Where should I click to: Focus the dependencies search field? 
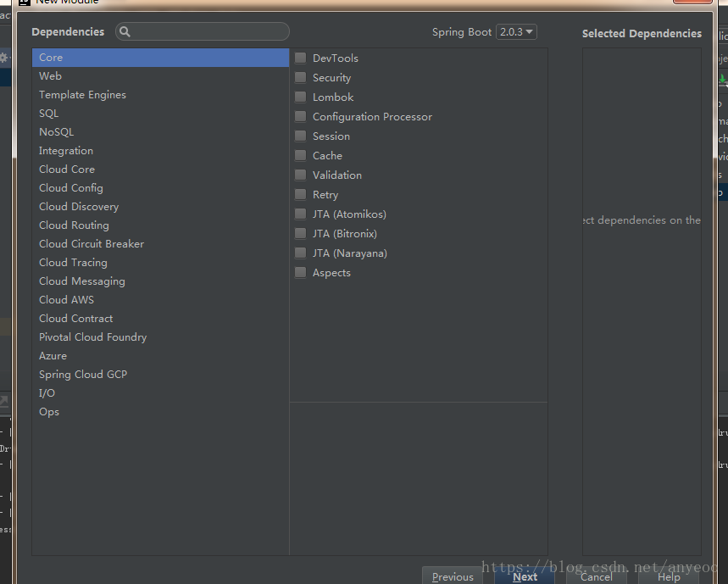(203, 31)
